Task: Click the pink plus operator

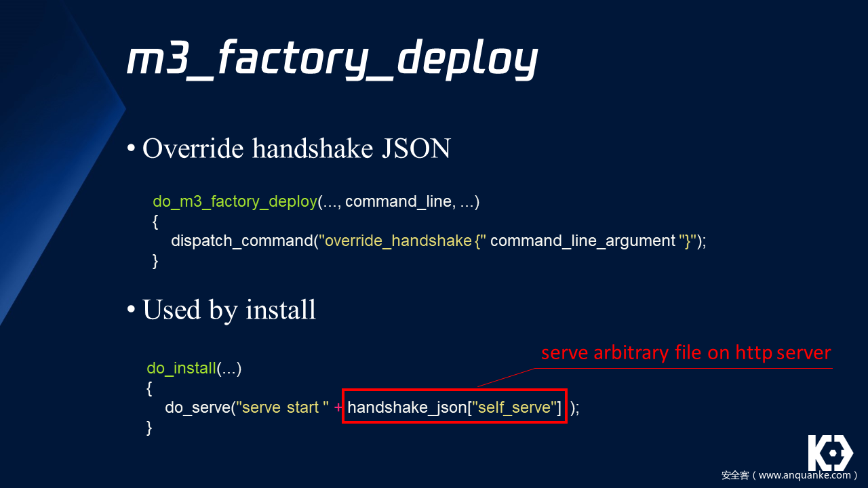Action: coord(338,407)
